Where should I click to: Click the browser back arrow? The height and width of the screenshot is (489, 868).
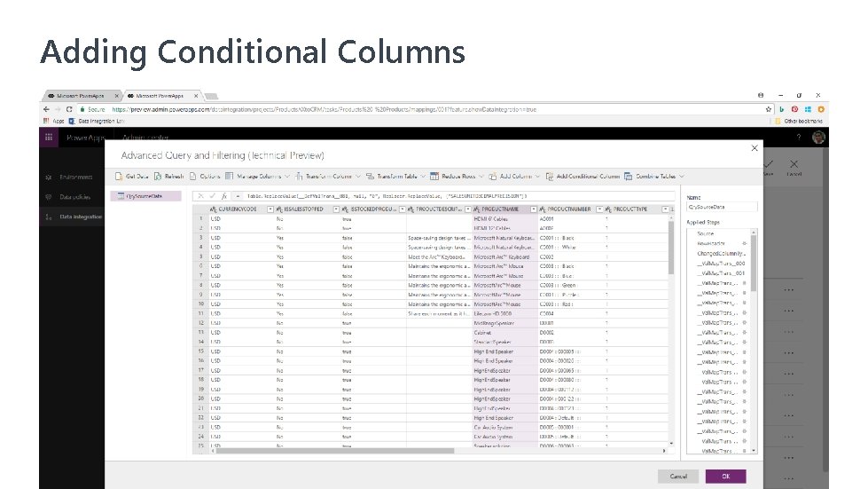[46, 110]
